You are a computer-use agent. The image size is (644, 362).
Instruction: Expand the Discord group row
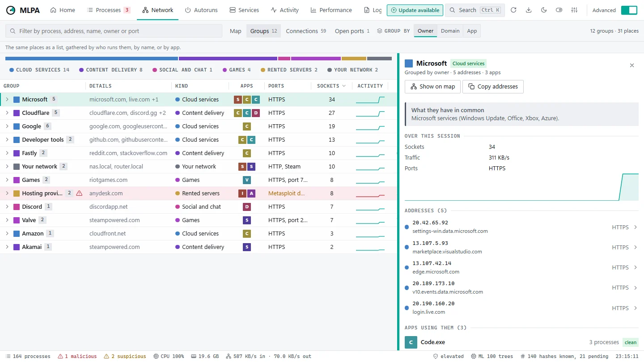point(7,206)
